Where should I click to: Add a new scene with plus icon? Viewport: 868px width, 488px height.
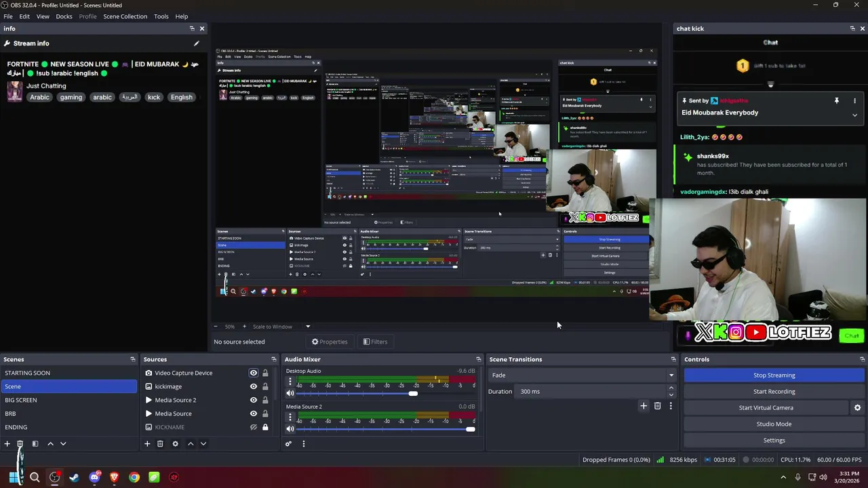7,444
